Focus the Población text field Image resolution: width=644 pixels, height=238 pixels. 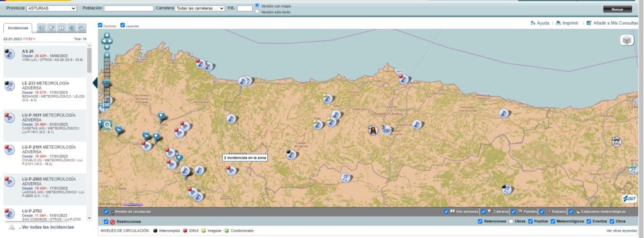tap(128, 8)
